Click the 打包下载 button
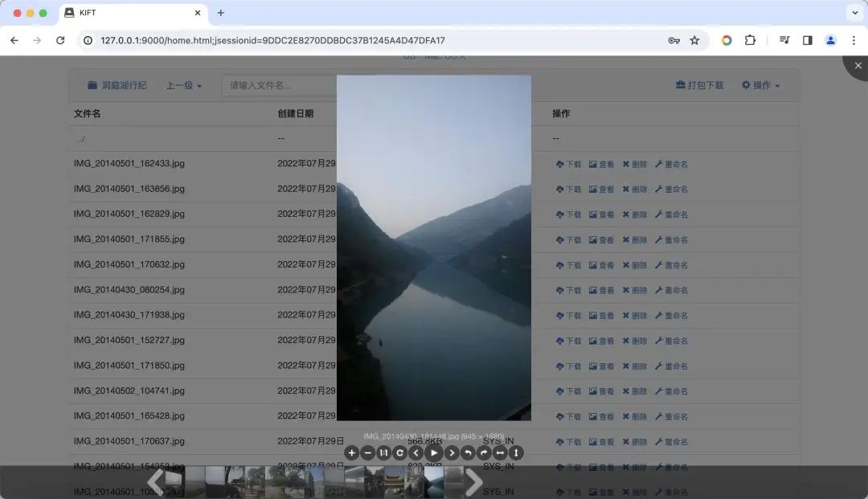Screen dimensions: 868x499 pyautogui.click(x=699, y=85)
